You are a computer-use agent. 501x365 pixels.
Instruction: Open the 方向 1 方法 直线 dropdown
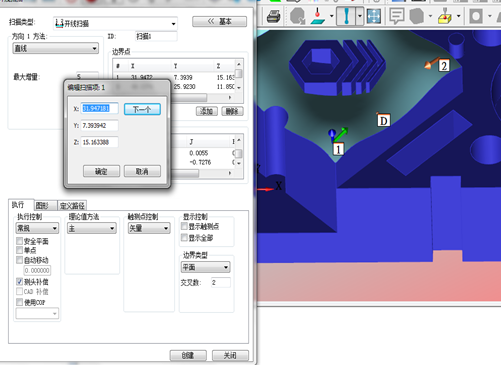56,48
